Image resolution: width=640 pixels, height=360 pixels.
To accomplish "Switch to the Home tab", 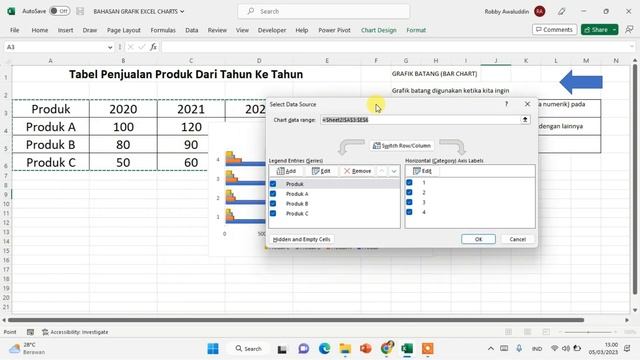I will click(x=40, y=30).
